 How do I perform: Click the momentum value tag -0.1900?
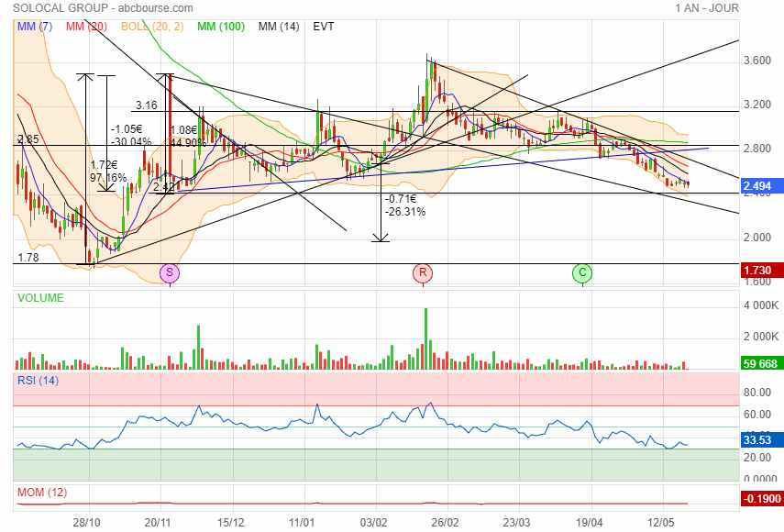761,498
